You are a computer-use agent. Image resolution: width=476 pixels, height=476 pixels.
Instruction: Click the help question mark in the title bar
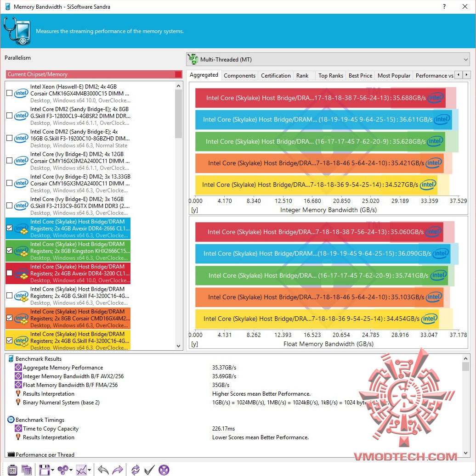(444, 6)
